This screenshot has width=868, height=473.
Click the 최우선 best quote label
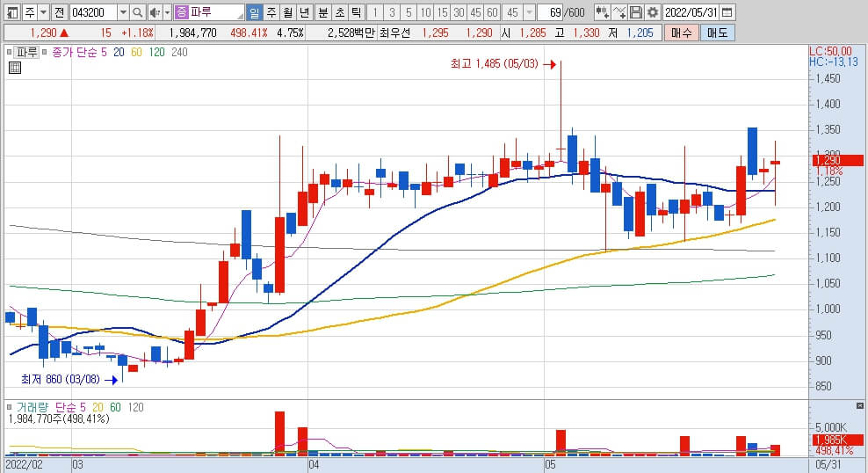(394, 33)
